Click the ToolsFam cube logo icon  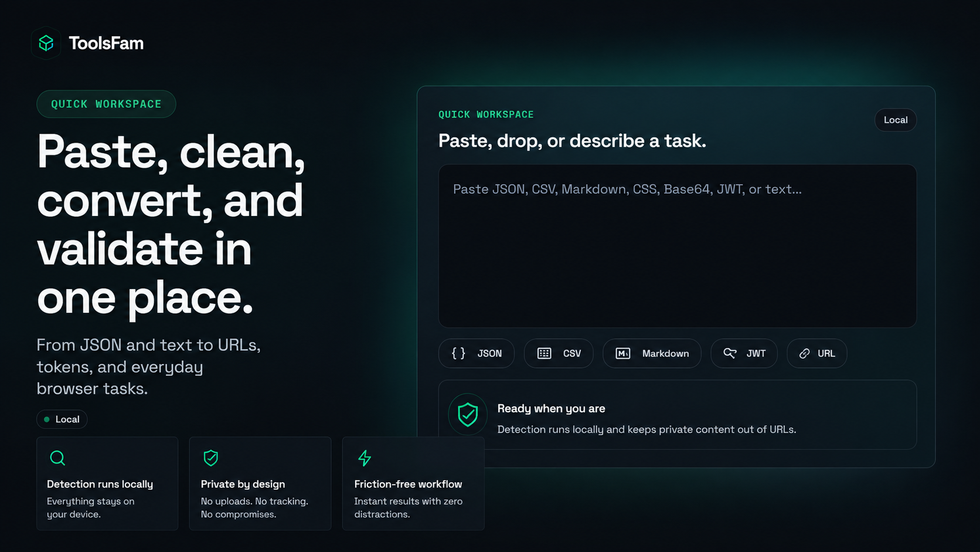(46, 43)
